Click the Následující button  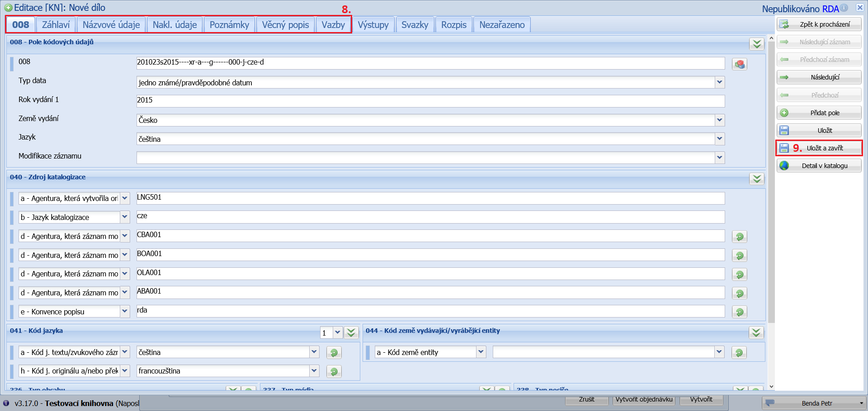pos(819,77)
